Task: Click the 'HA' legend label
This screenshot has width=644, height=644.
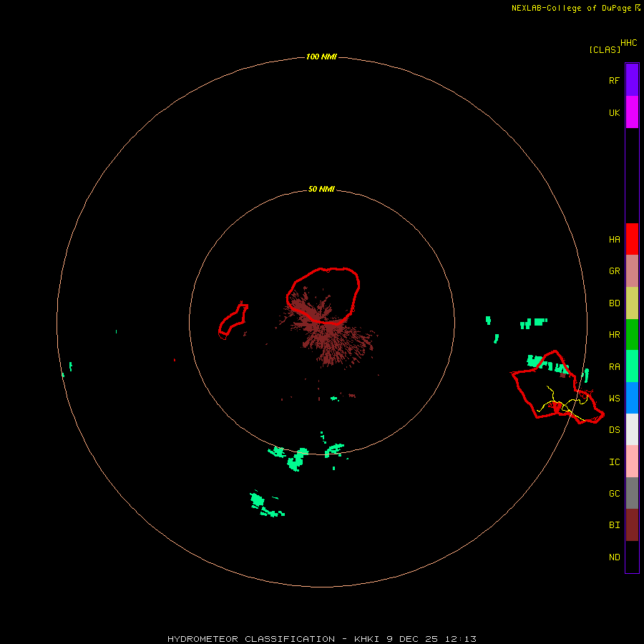Action: [x=614, y=239]
